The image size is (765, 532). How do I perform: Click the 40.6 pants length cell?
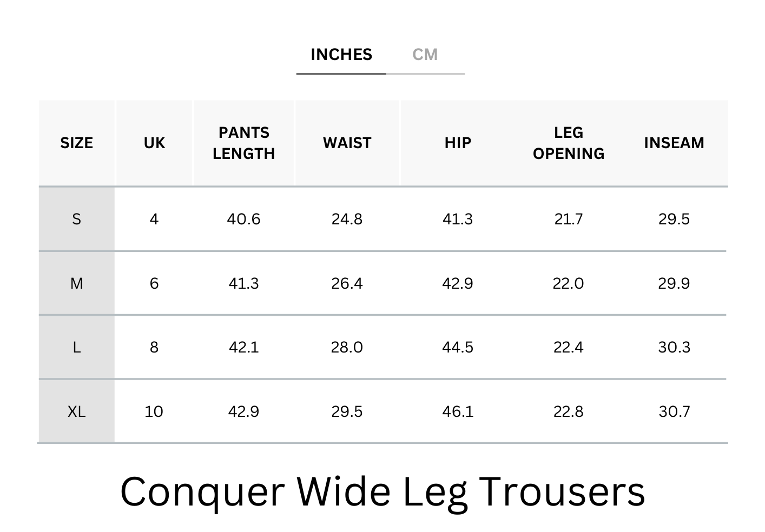click(243, 219)
